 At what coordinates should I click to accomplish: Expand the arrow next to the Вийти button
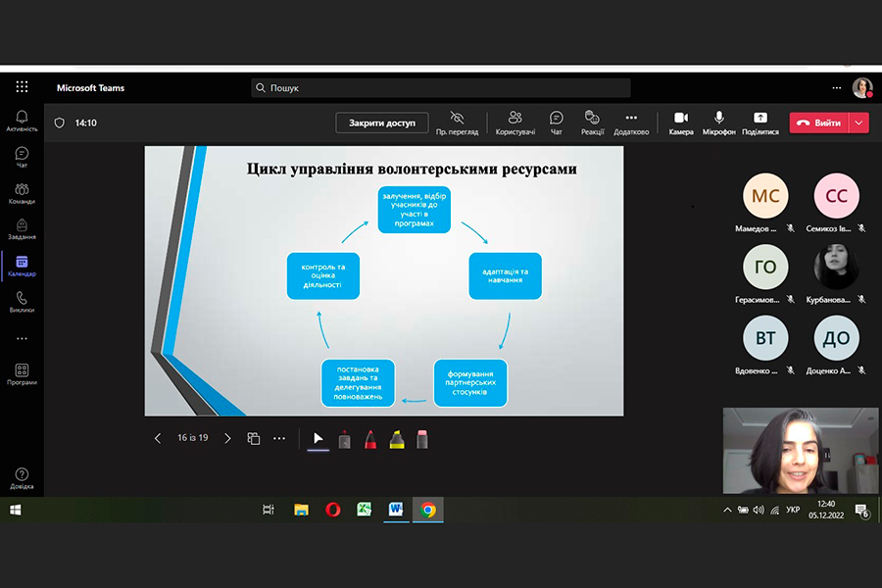coord(859,122)
